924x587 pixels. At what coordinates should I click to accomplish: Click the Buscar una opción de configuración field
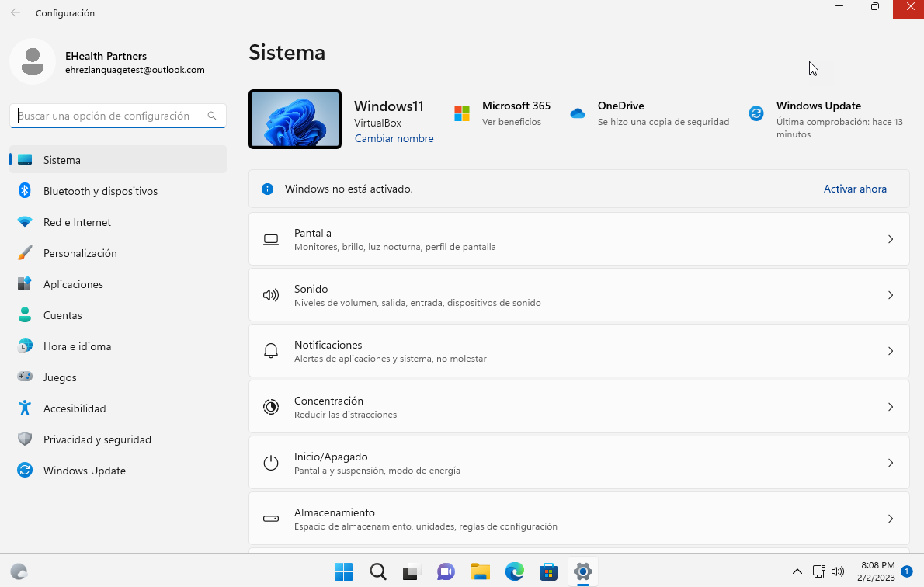coord(118,116)
